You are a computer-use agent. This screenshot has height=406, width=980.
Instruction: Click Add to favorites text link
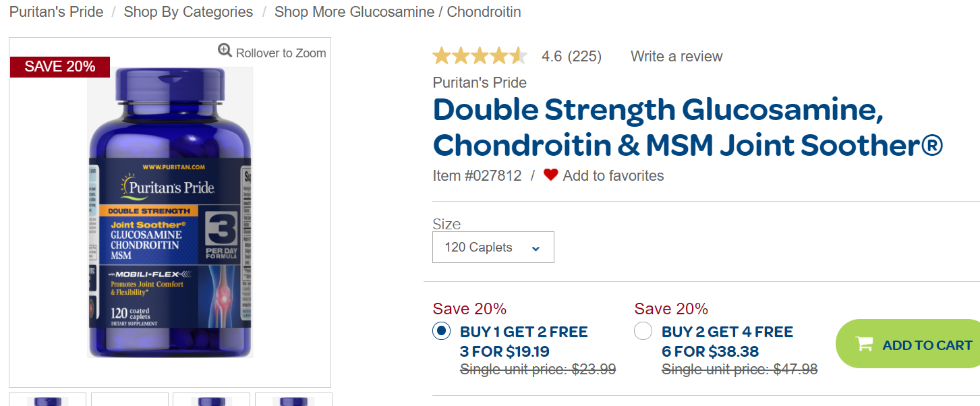click(x=613, y=176)
